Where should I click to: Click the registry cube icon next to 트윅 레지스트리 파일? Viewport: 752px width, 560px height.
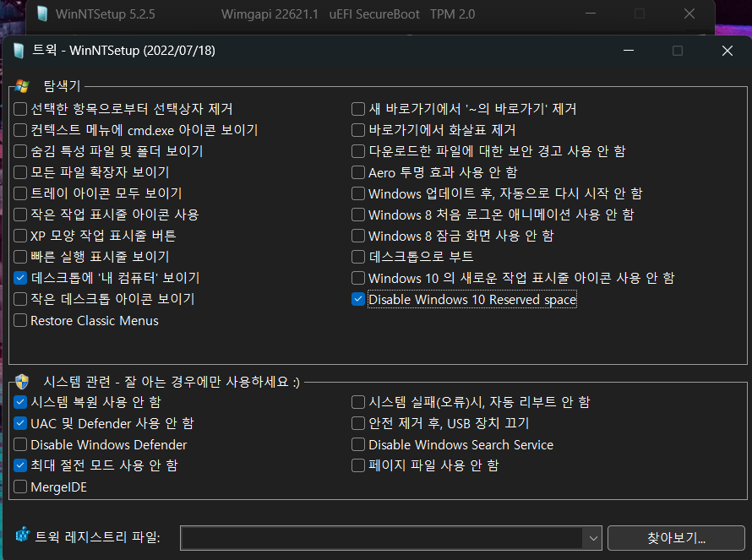click(23, 535)
